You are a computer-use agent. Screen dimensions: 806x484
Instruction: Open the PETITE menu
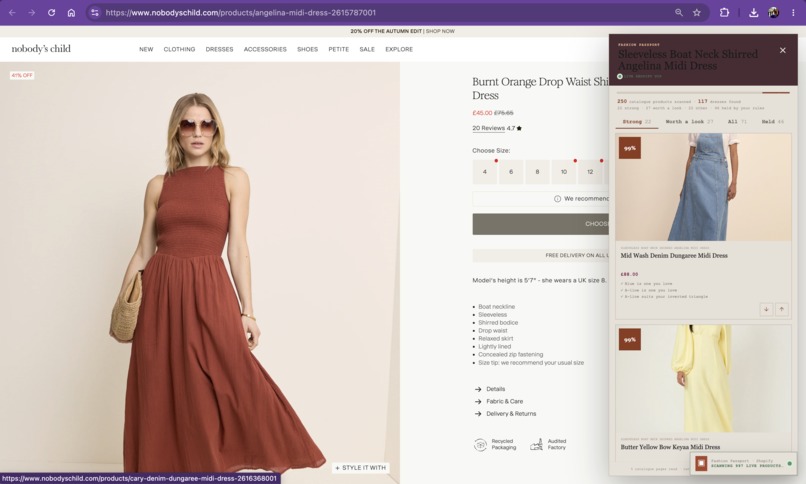339,49
